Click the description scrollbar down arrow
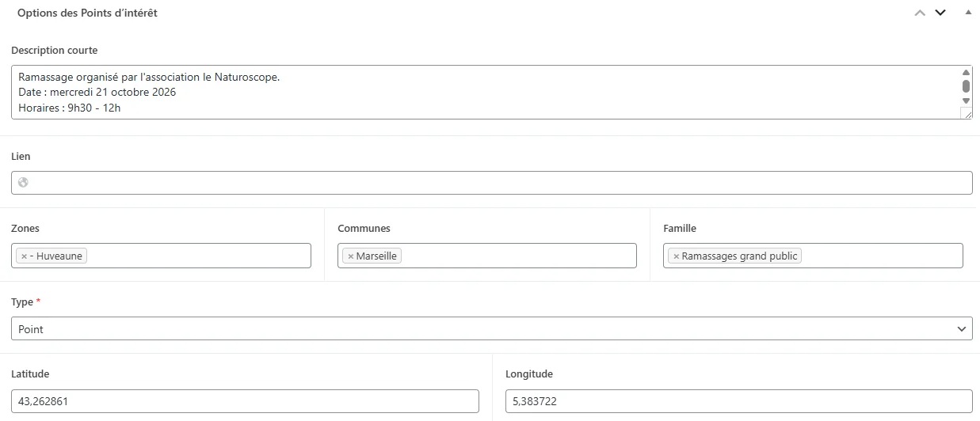The width and height of the screenshot is (980, 421). (x=966, y=101)
